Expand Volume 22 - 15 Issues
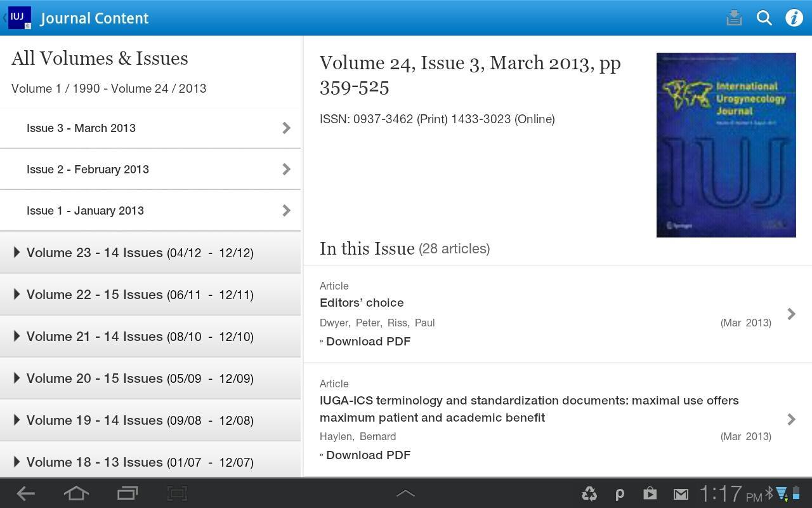Viewport: 812px width, 508px height. (150, 295)
